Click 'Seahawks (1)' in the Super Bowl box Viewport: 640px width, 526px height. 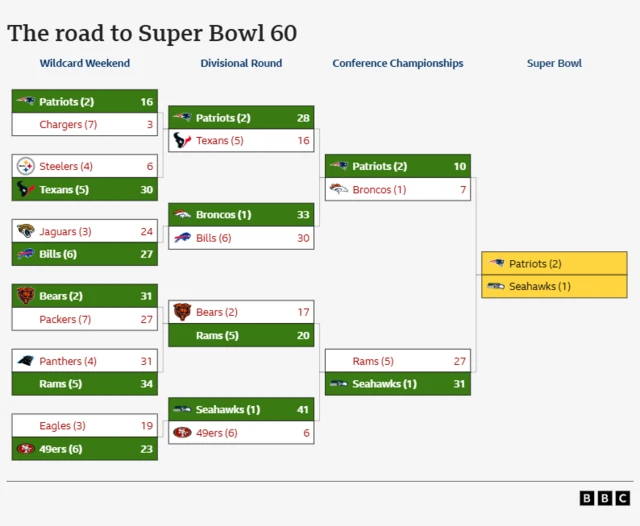(x=540, y=286)
